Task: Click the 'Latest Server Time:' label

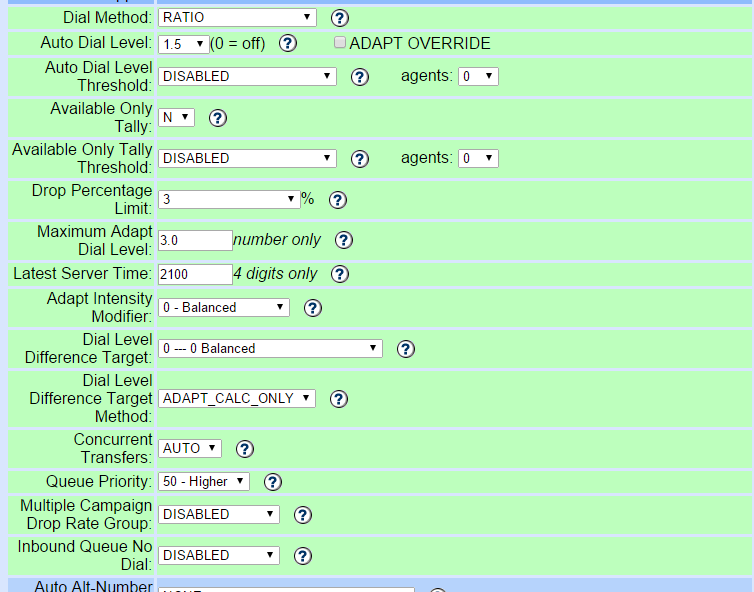Action: coord(83,274)
